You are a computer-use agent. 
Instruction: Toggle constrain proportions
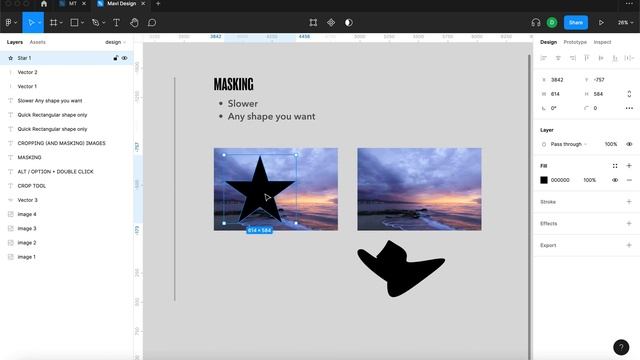click(629, 94)
